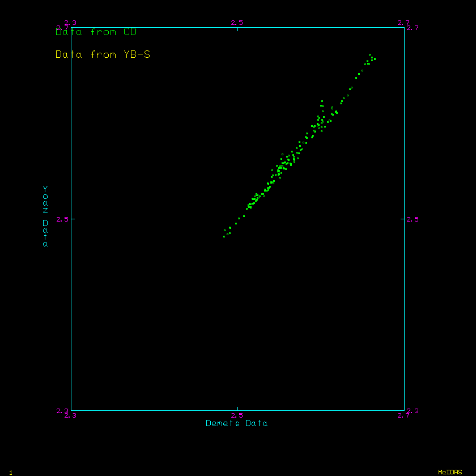The width and height of the screenshot is (476, 476).
Task: Select the 2.5 label on the top axis
Action: pos(237,23)
